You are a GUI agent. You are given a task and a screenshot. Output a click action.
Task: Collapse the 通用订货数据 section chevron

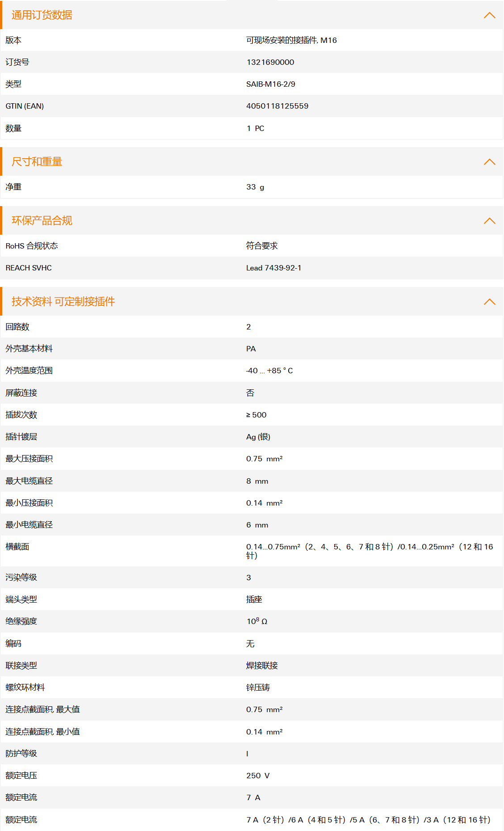click(489, 15)
